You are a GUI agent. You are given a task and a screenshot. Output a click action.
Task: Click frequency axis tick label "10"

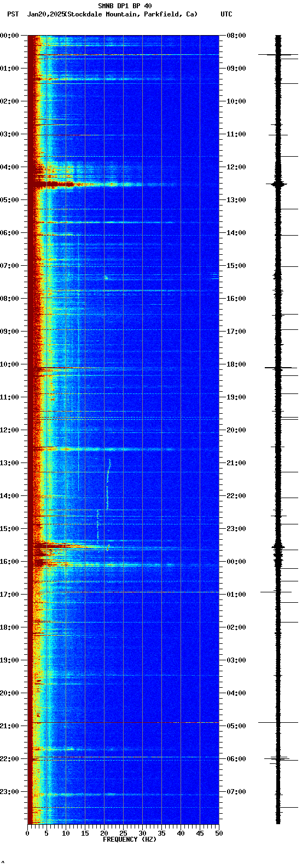66,833
